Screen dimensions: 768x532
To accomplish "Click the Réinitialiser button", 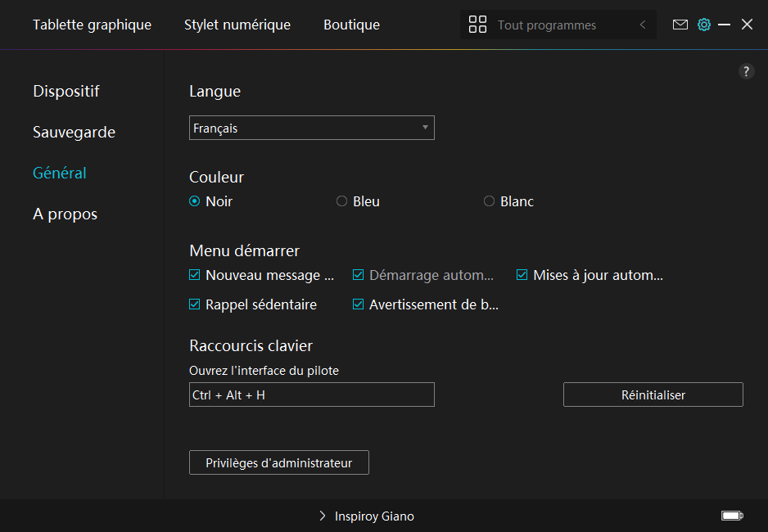I will tap(653, 394).
